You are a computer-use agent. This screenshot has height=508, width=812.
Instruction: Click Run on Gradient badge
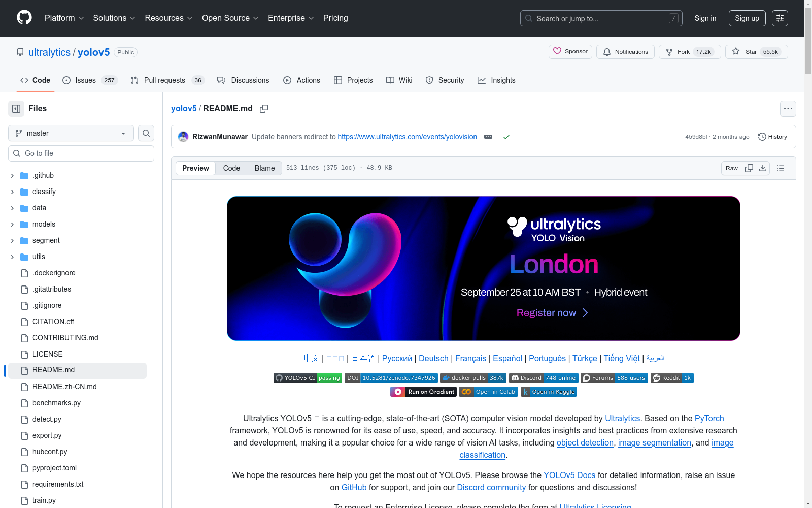tap(423, 392)
